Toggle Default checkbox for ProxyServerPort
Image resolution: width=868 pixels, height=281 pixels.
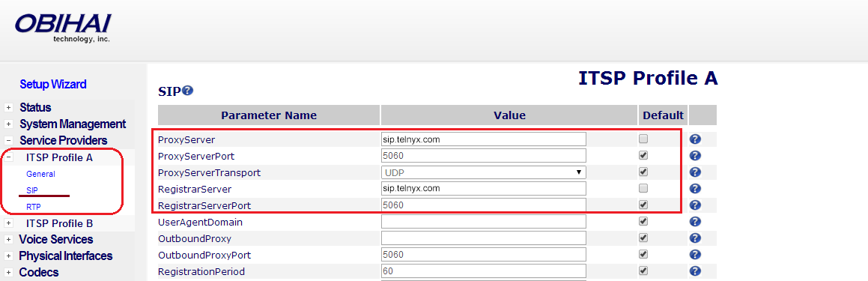pos(643,156)
